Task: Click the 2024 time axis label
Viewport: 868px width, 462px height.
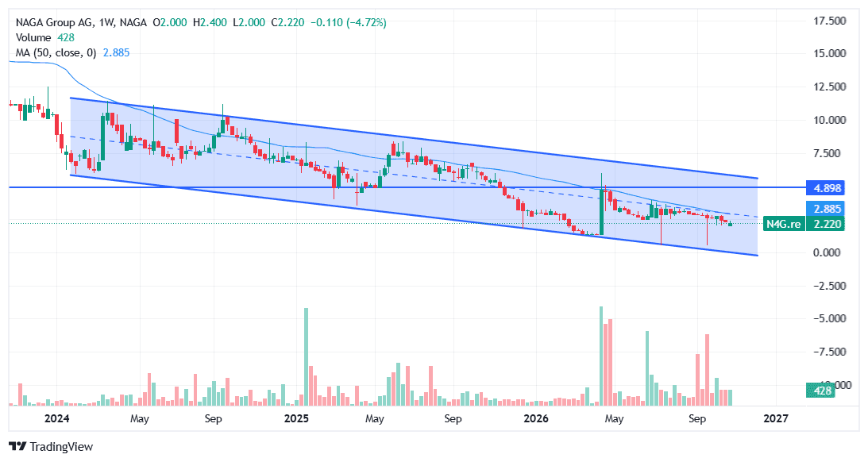Action: pyautogui.click(x=56, y=419)
